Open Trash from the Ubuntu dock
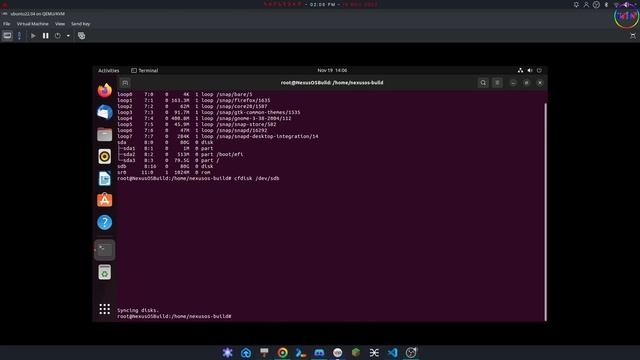The width and height of the screenshot is (640, 360). pyautogui.click(x=104, y=272)
